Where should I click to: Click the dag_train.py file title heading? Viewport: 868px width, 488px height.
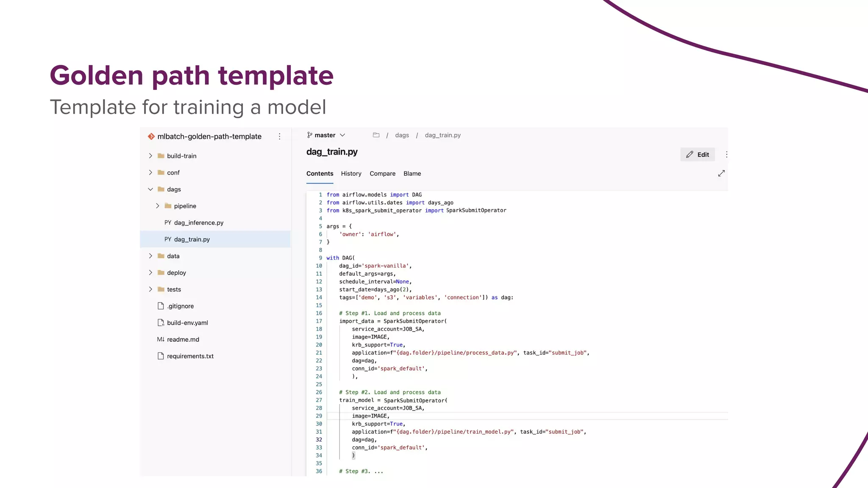pos(332,152)
